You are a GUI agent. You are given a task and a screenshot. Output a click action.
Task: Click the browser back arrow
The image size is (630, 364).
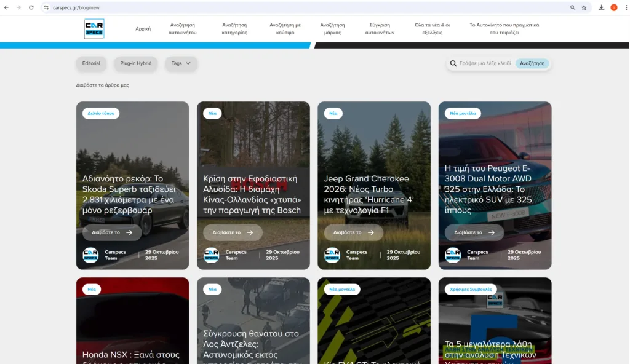pyautogui.click(x=7, y=7)
